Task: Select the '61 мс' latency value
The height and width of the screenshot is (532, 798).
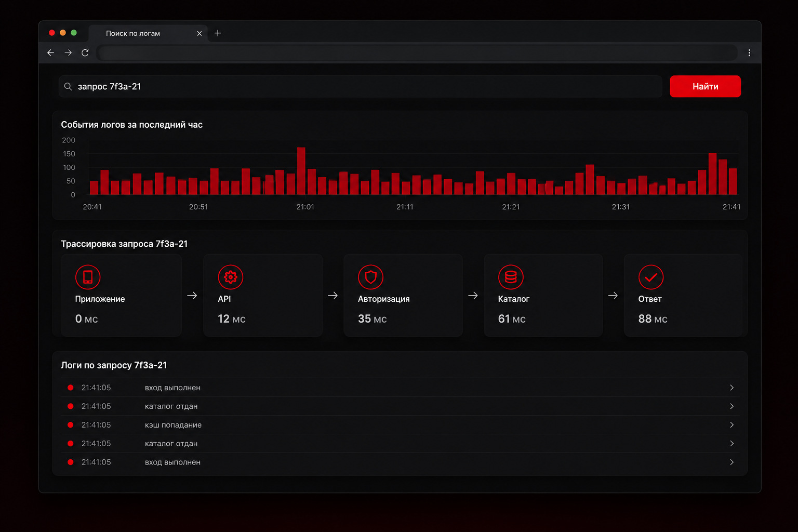Action: coord(512,319)
